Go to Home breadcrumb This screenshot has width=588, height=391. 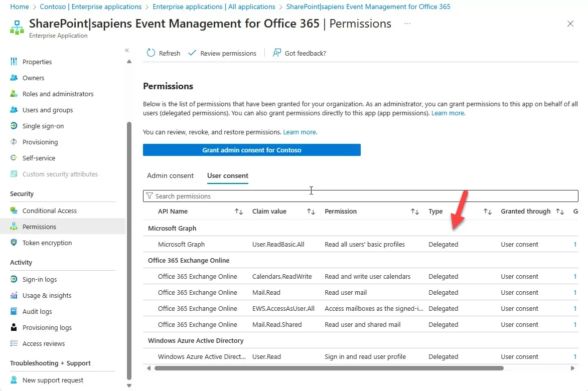pos(20,7)
